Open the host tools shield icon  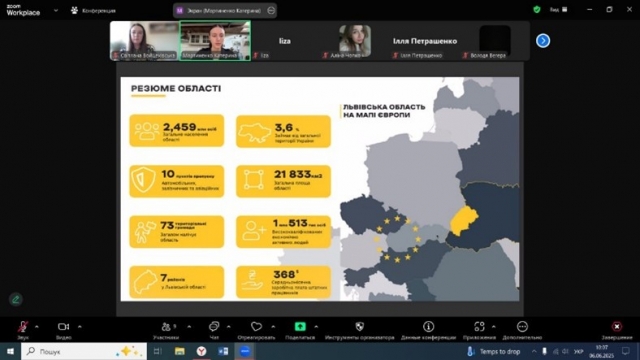360,327
